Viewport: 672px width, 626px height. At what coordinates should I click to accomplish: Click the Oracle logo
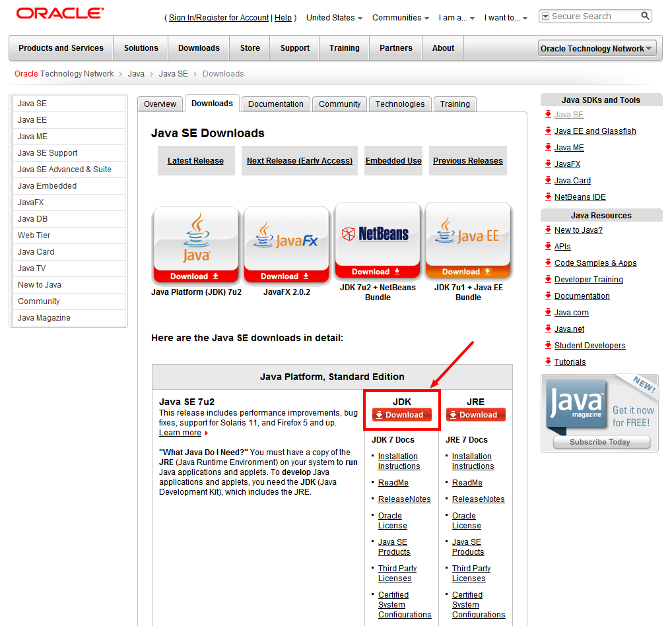point(60,13)
